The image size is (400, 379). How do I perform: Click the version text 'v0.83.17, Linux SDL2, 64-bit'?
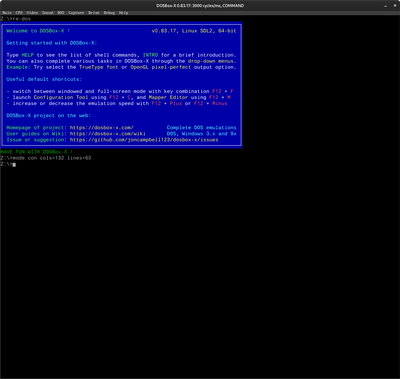[194, 31]
